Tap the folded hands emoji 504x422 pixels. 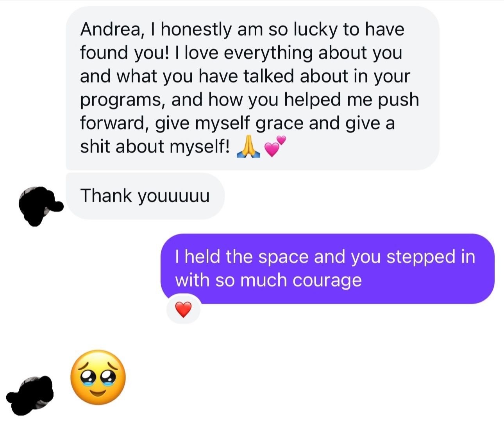click(x=248, y=148)
